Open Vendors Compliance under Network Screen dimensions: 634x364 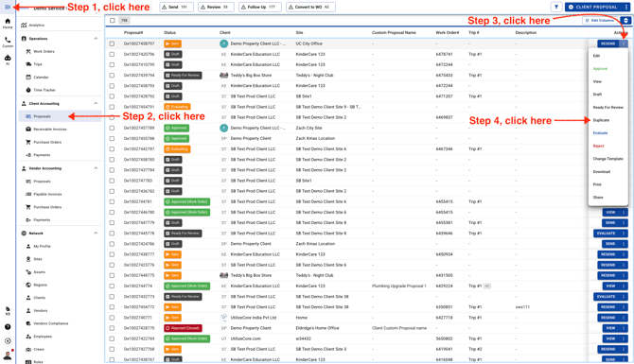click(50, 323)
